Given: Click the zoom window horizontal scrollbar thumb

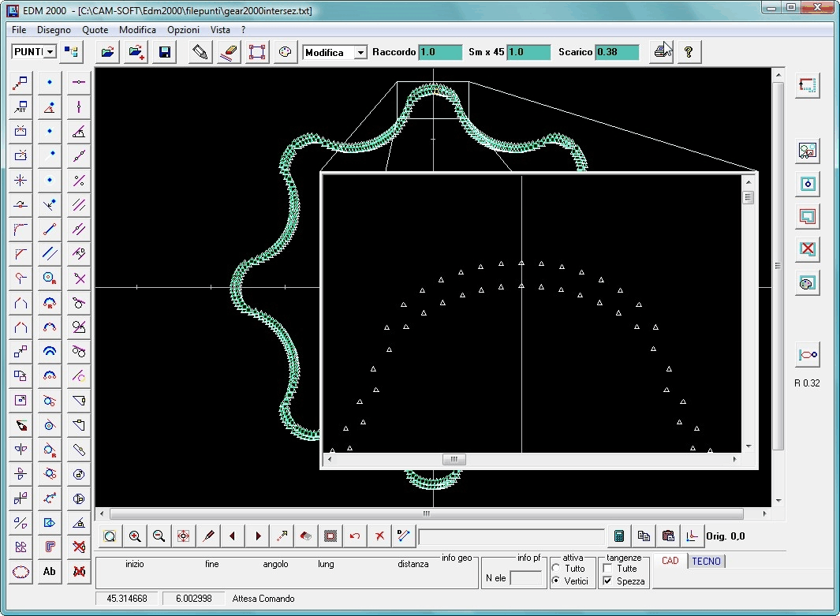Looking at the screenshot, I should pos(454,459).
